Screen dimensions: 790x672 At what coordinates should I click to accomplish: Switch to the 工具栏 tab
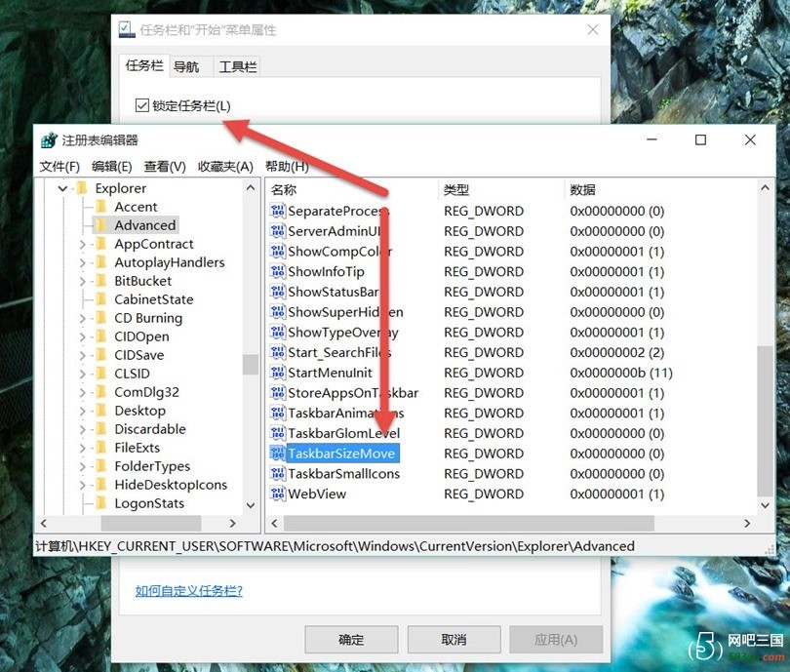[x=238, y=66]
